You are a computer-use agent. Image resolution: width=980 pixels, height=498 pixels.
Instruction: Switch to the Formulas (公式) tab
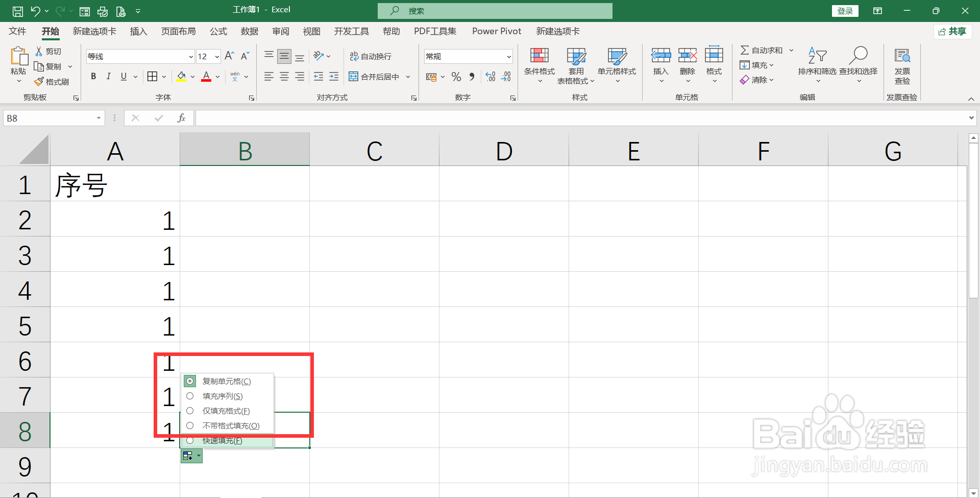click(x=218, y=31)
